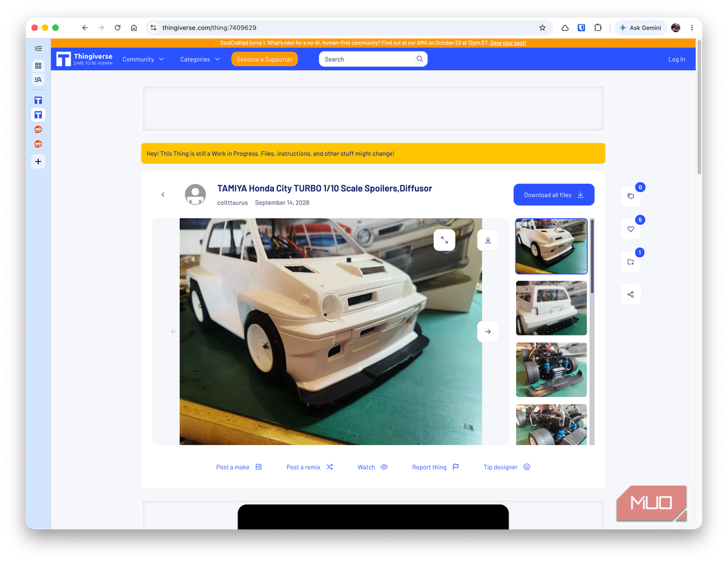Click Post a remix

[310, 468]
